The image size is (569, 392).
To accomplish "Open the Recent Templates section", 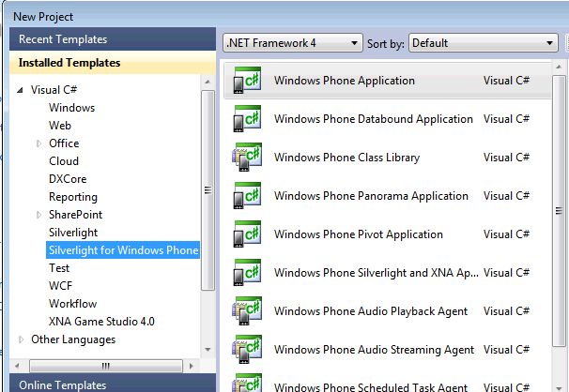I will (113, 39).
